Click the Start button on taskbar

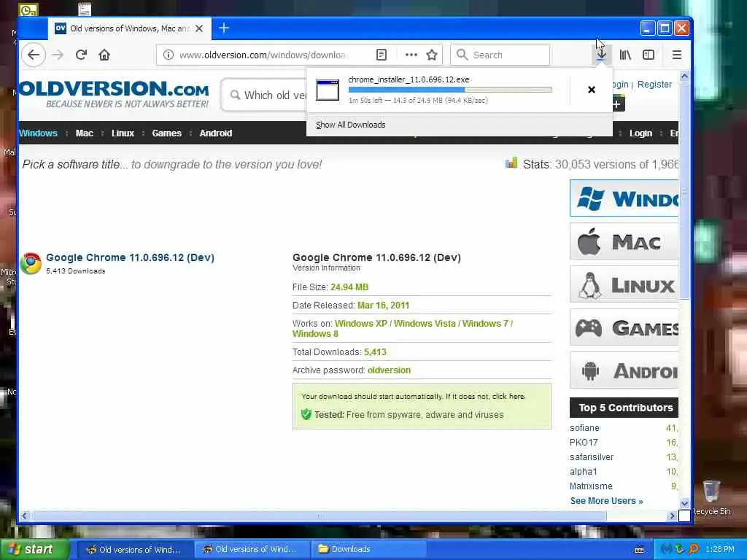pos(34,550)
